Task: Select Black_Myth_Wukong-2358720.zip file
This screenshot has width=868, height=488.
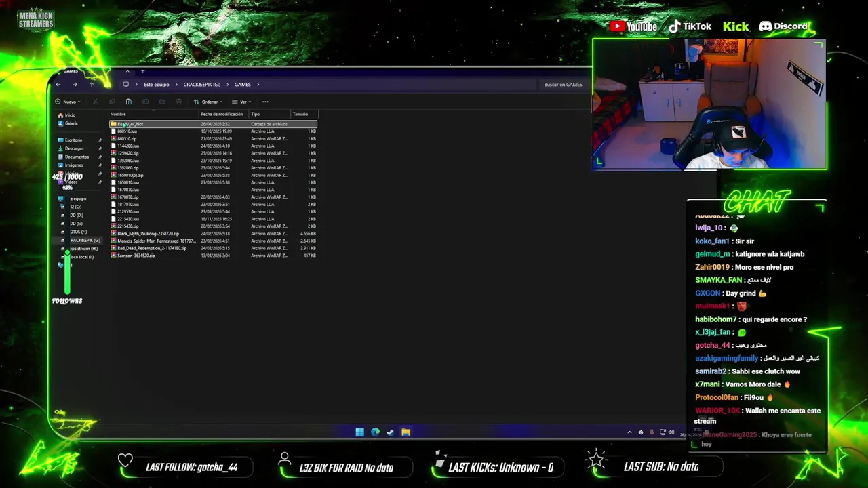Action: coord(213,234)
